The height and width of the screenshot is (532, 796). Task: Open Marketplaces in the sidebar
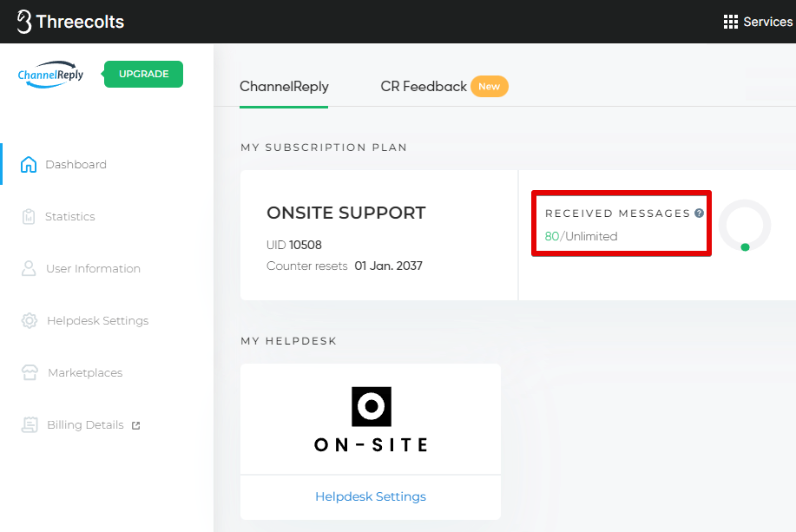(x=85, y=372)
